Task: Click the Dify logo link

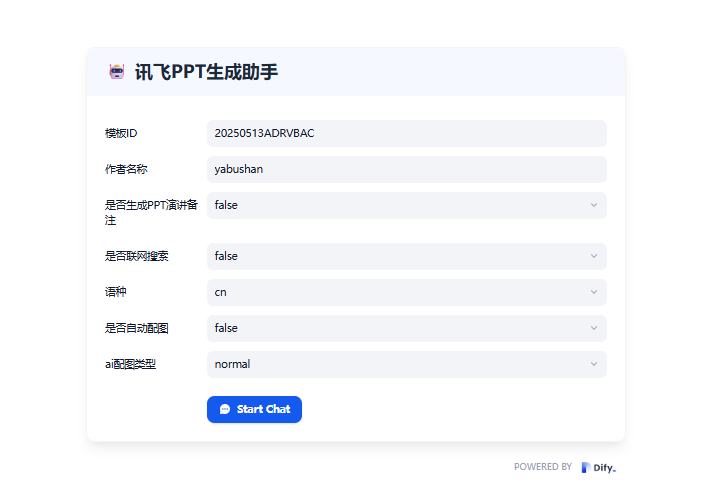Action: click(599, 468)
